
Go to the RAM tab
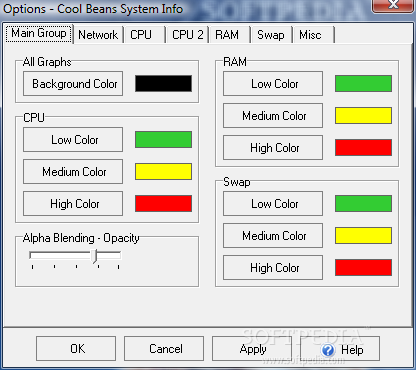(230, 35)
